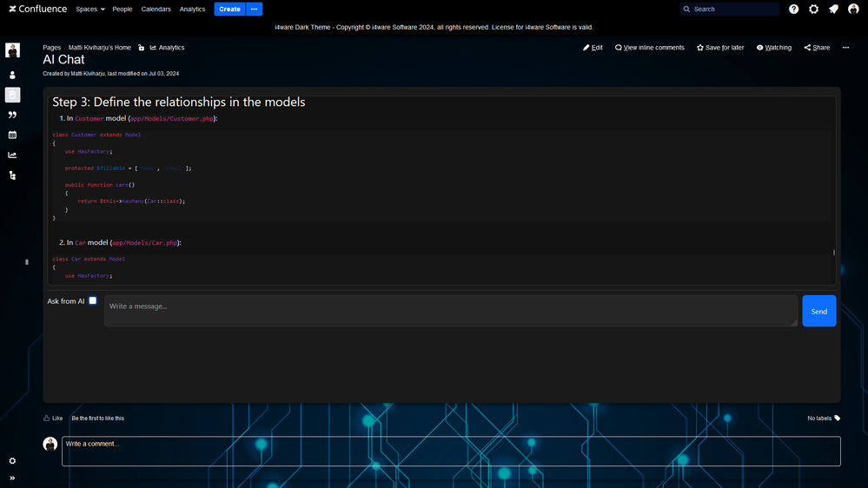Click the sidebar resize handle
Image resolution: width=868 pixels, height=488 pixels.
click(x=27, y=262)
